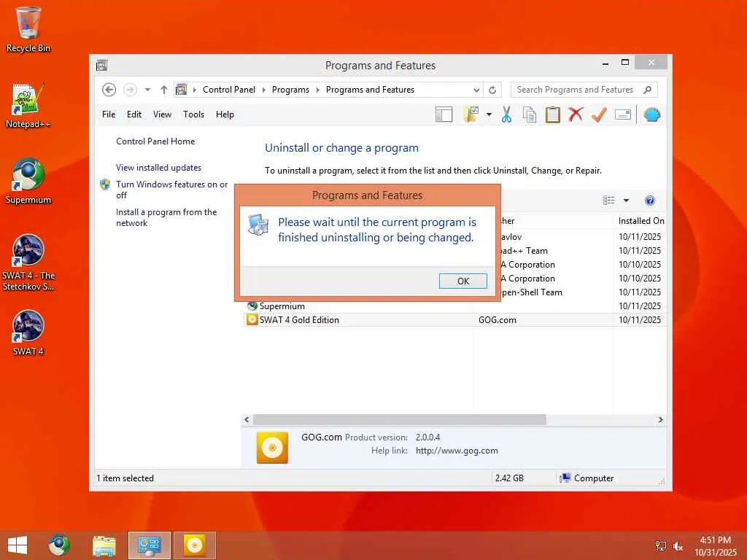Toggle the preview pane layout icon
This screenshot has width=747, height=560.
click(x=444, y=114)
